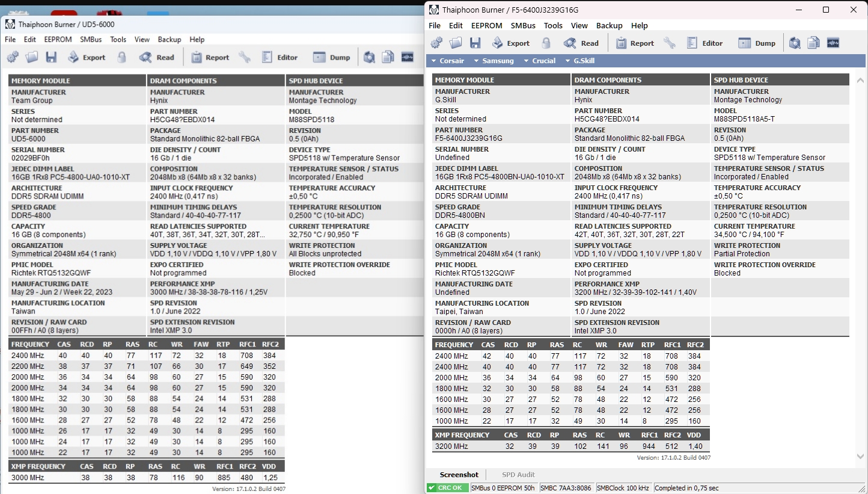Image resolution: width=868 pixels, height=494 pixels.
Task: Click "Completed in 0,75 sec" status text
Action: [686, 488]
